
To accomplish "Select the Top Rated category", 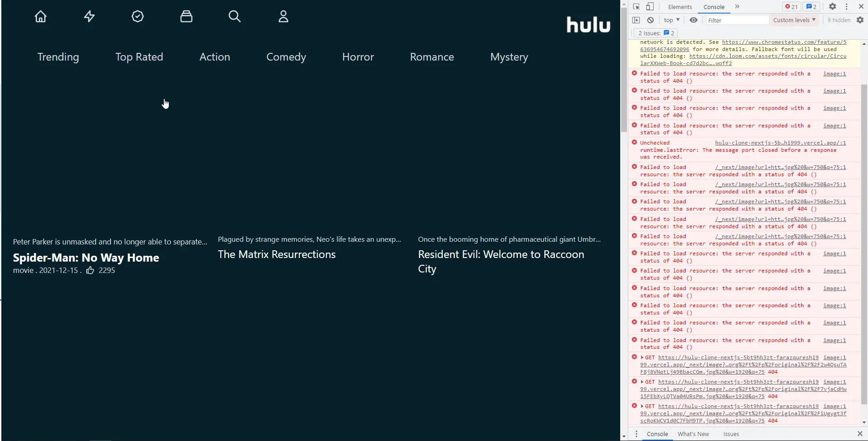I will 139,57.
